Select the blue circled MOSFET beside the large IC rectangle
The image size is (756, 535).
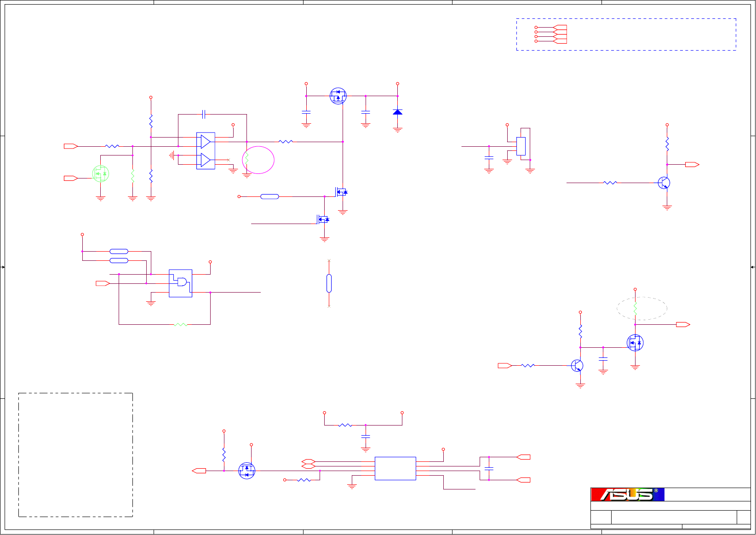(x=247, y=471)
